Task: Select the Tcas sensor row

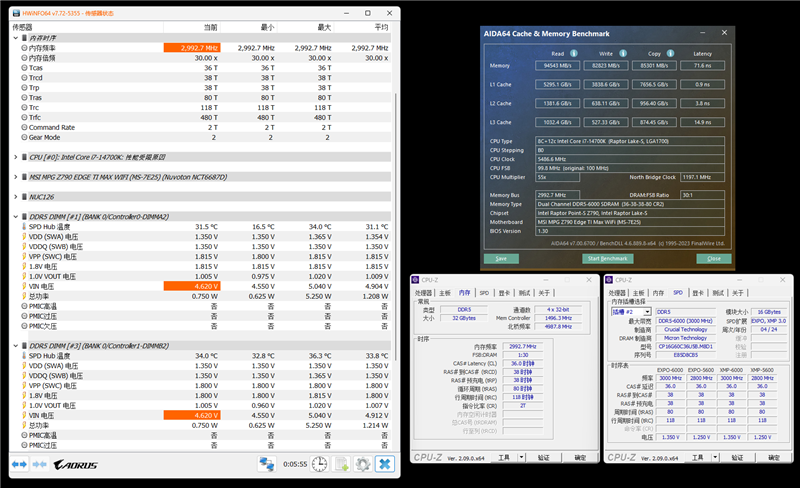Action: pyautogui.click(x=201, y=67)
